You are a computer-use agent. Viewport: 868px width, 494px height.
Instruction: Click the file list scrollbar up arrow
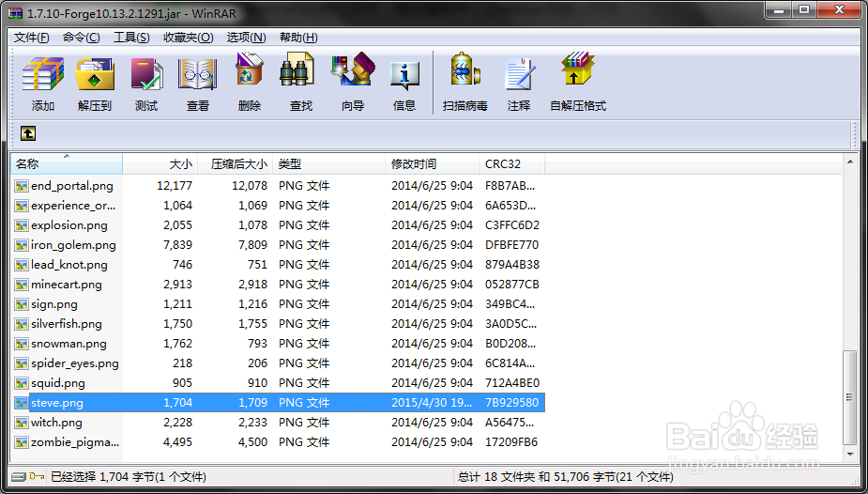pyautogui.click(x=851, y=162)
